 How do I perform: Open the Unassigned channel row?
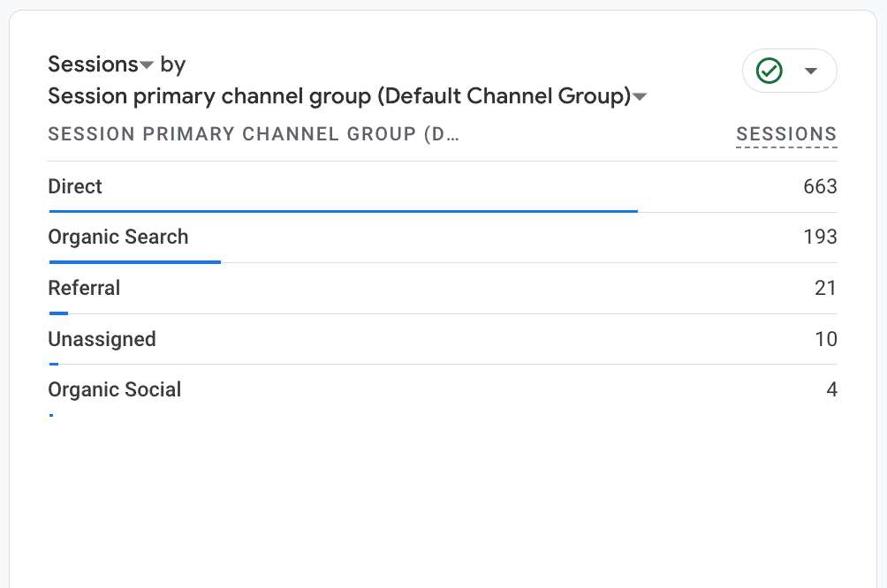coord(102,339)
